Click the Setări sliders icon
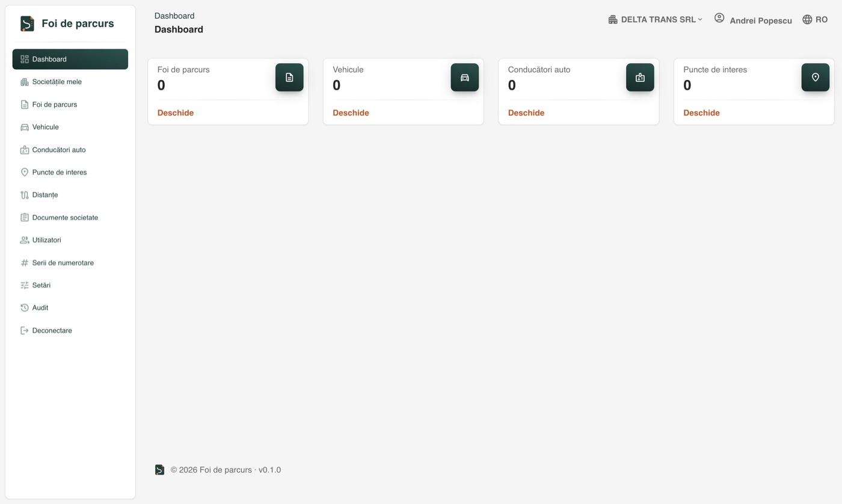 click(x=25, y=285)
